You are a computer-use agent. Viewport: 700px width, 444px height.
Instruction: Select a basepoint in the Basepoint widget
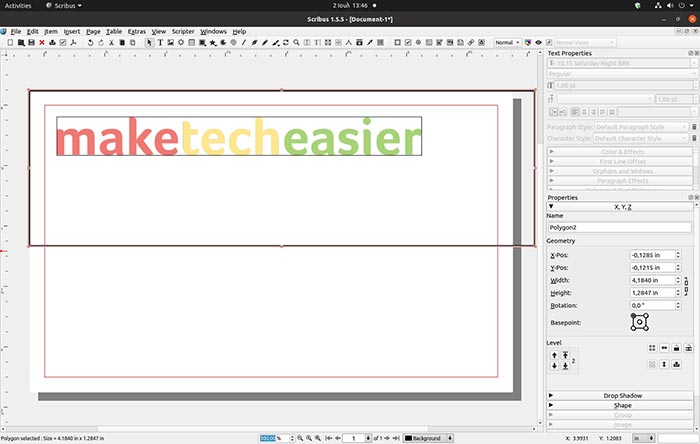(639, 322)
